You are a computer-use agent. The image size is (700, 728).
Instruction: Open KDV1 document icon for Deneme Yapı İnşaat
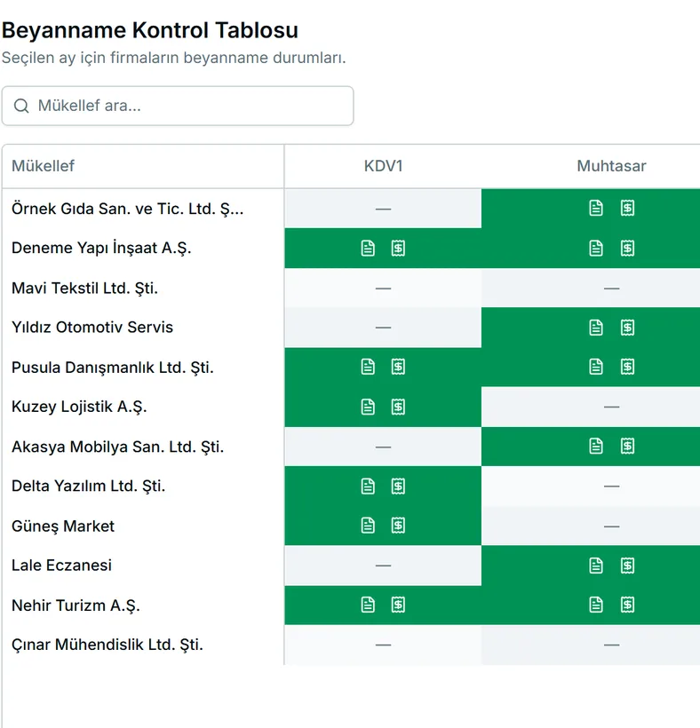pyautogui.click(x=368, y=249)
